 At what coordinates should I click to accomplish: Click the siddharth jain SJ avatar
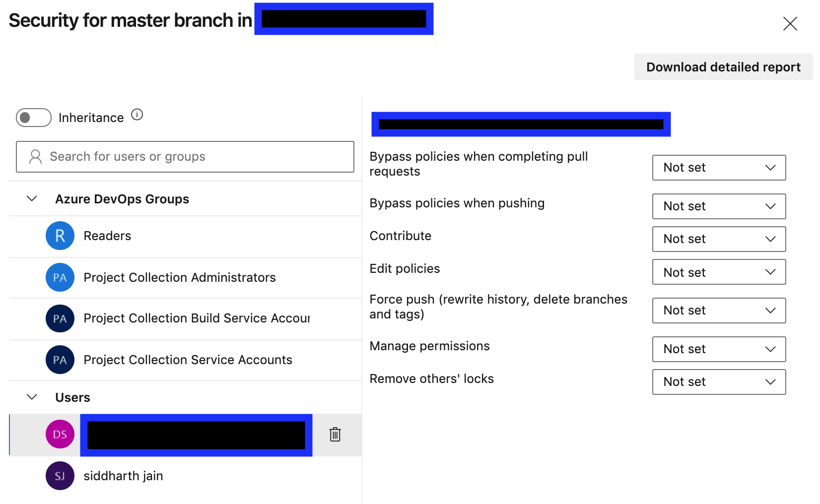click(x=60, y=476)
